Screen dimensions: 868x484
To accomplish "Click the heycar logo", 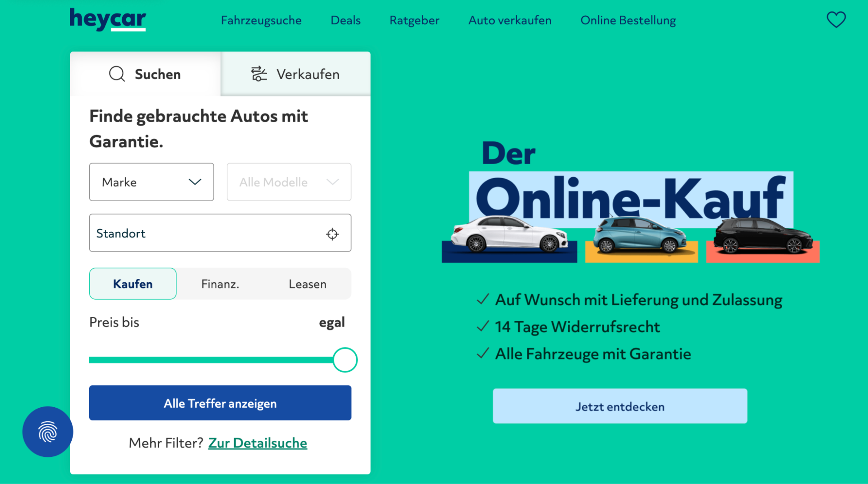I will pos(108,19).
